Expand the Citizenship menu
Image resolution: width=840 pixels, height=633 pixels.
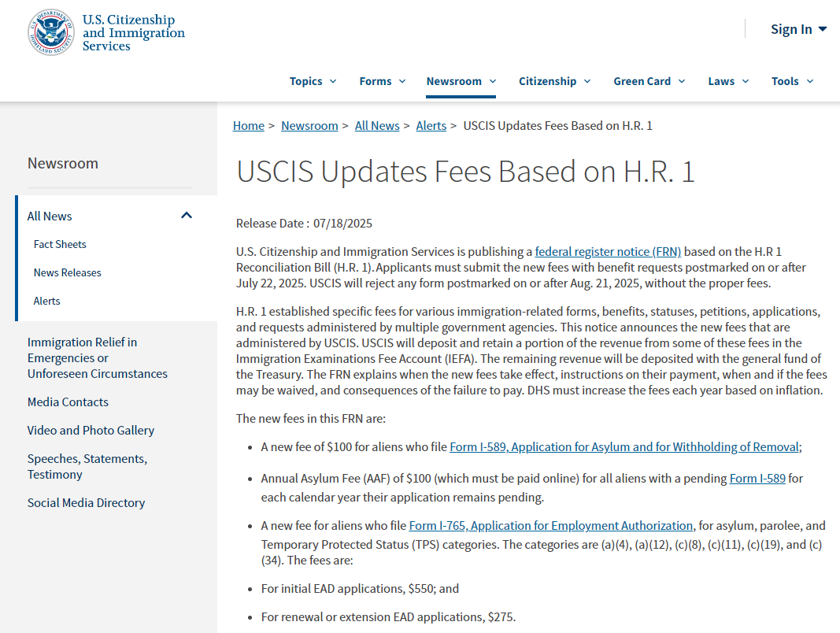(x=554, y=81)
